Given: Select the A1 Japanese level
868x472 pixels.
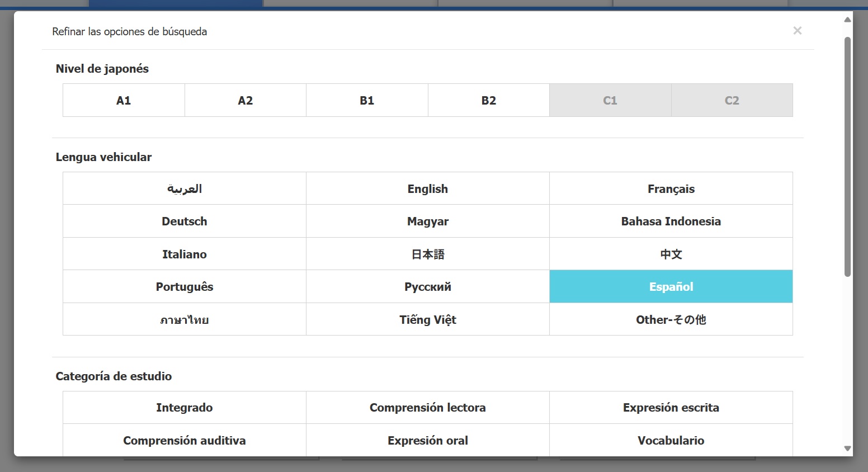Looking at the screenshot, I should (124, 101).
